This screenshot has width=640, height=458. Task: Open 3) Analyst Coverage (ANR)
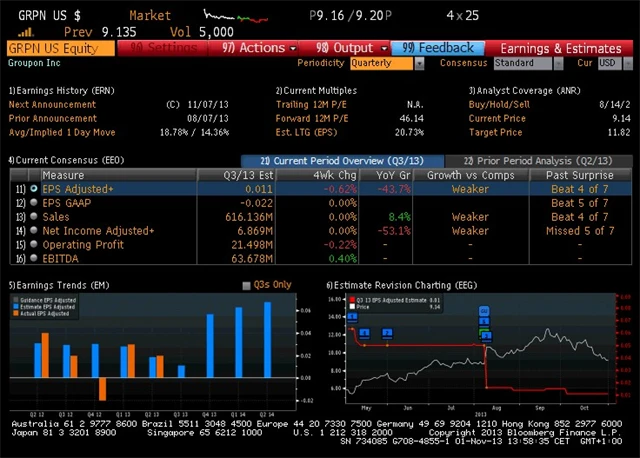click(524, 91)
